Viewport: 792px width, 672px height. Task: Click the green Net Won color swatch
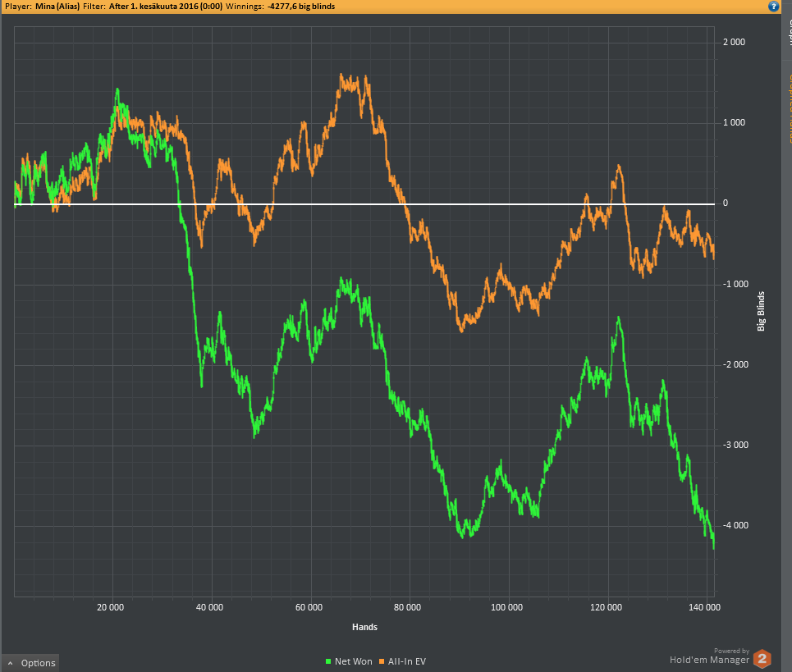pos(328,661)
